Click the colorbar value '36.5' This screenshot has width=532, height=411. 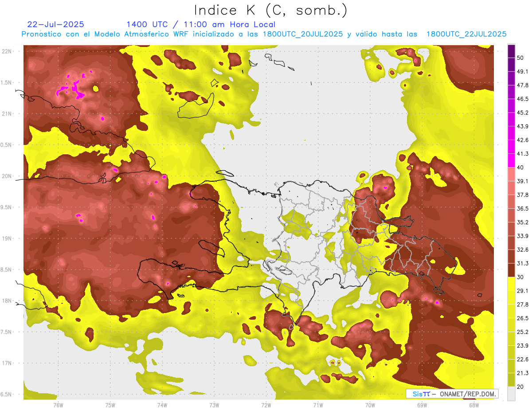tap(523, 208)
